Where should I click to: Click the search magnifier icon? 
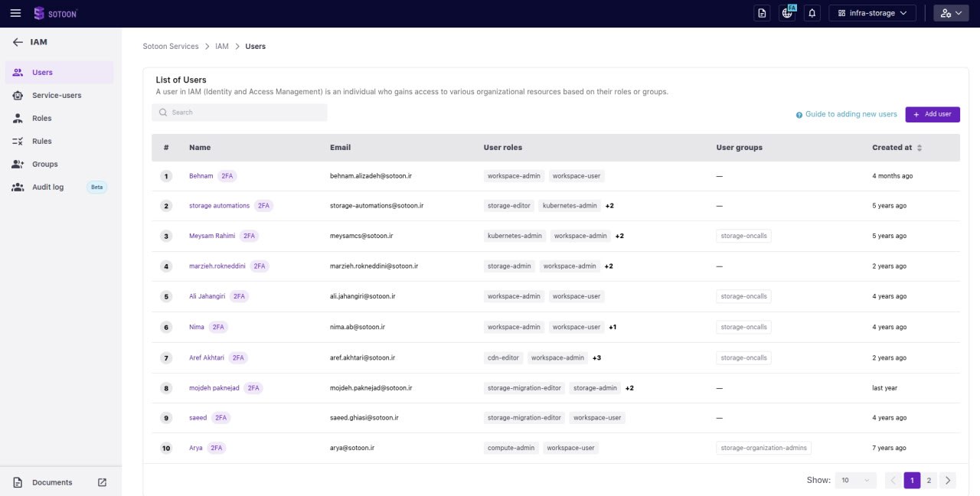point(163,113)
